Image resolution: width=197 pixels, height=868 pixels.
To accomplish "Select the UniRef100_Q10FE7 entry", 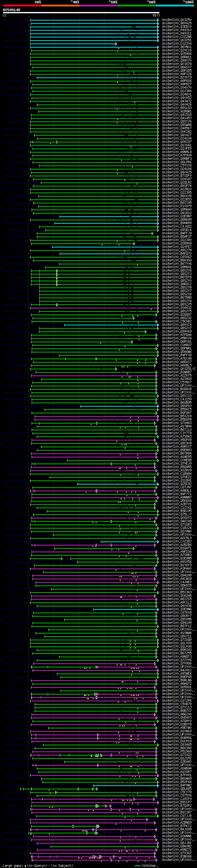I will click(x=177, y=247).
